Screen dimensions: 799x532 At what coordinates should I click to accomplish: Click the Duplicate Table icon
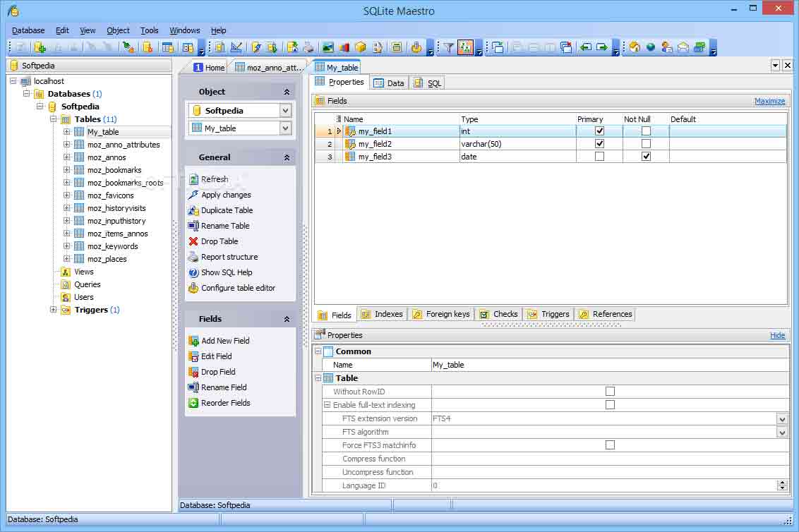coord(193,210)
